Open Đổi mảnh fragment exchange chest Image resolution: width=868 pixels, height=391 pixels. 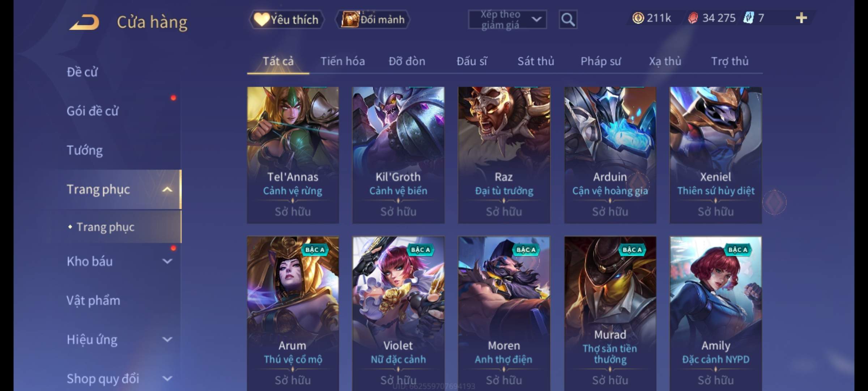373,20
